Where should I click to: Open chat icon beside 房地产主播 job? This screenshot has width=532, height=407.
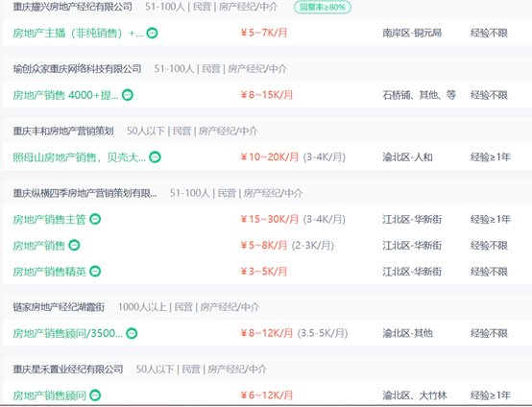coord(152,33)
